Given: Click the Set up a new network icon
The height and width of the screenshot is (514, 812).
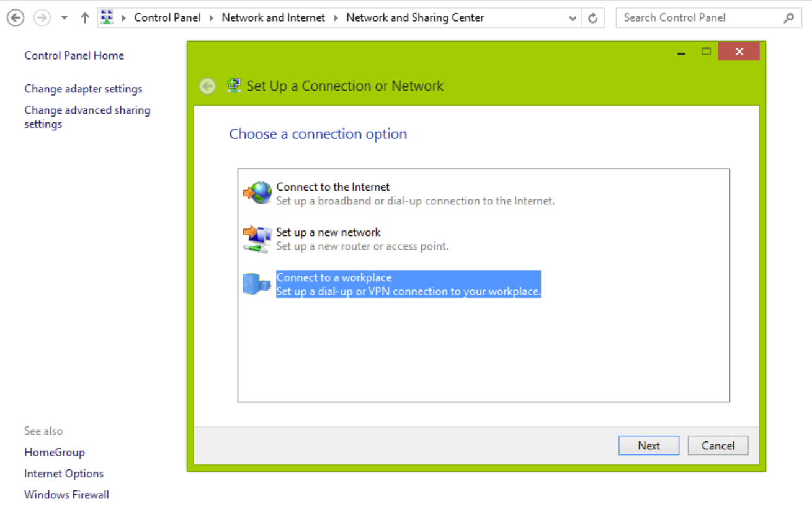Looking at the screenshot, I should point(257,238).
